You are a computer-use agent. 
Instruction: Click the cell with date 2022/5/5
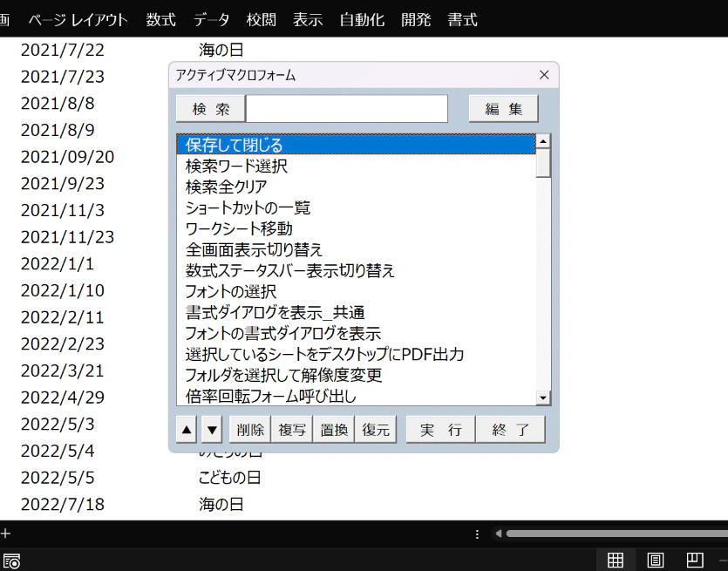pos(58,478)
